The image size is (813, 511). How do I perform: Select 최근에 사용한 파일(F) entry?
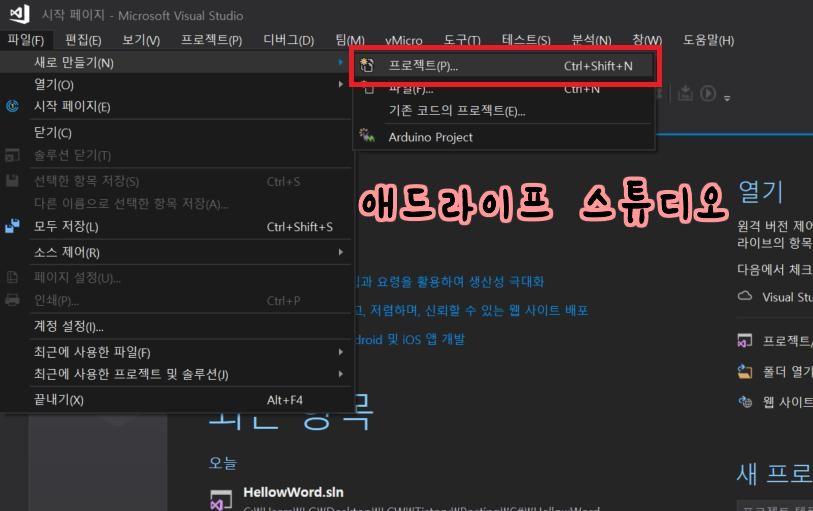point(176,352)
